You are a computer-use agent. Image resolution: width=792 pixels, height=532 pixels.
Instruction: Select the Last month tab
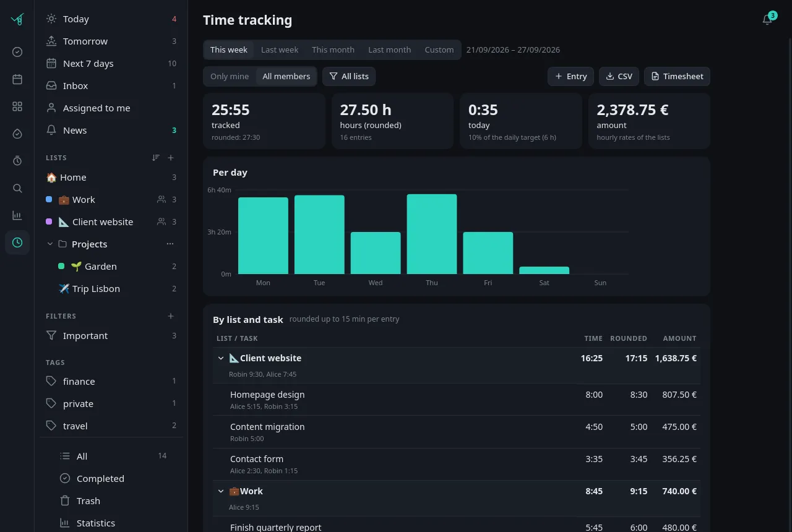click(390, 49)
